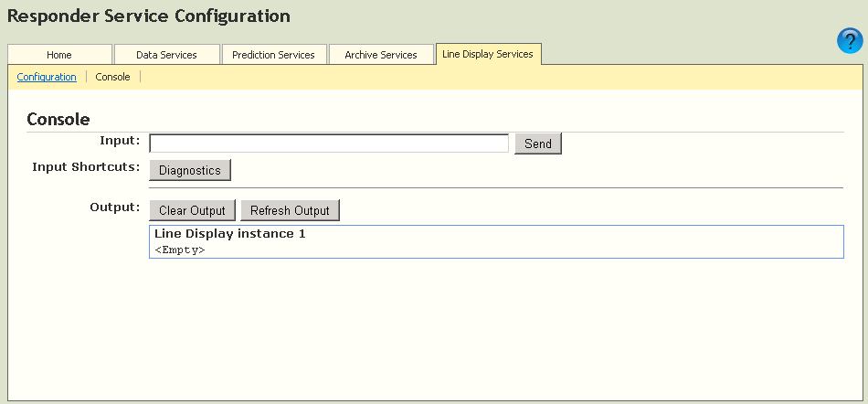
Task: Click the Output label
Action: pyautogui.click(x=114, y=207)
